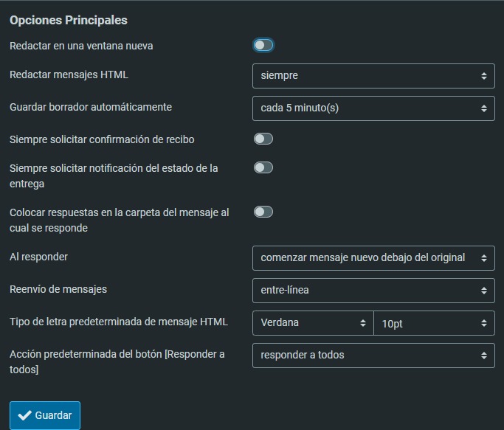
Task: Click the 'Guardar borrador automáticamente' label
Action: [91, 107]
